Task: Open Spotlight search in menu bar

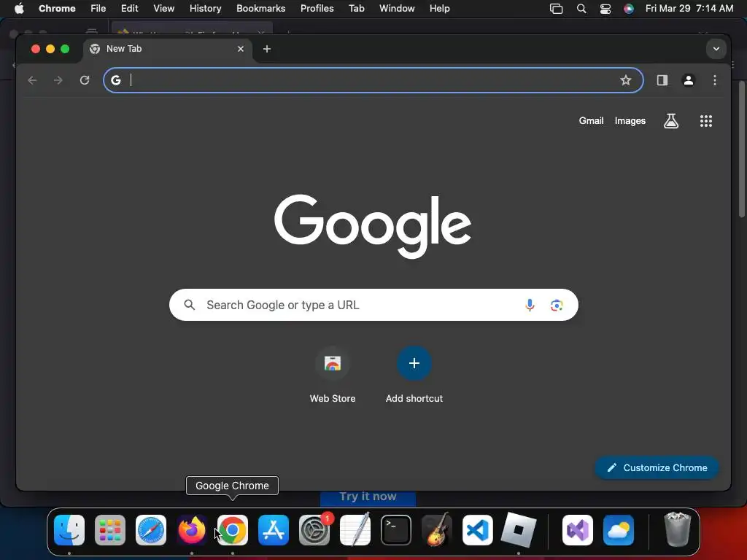Action: click(581, 9)
